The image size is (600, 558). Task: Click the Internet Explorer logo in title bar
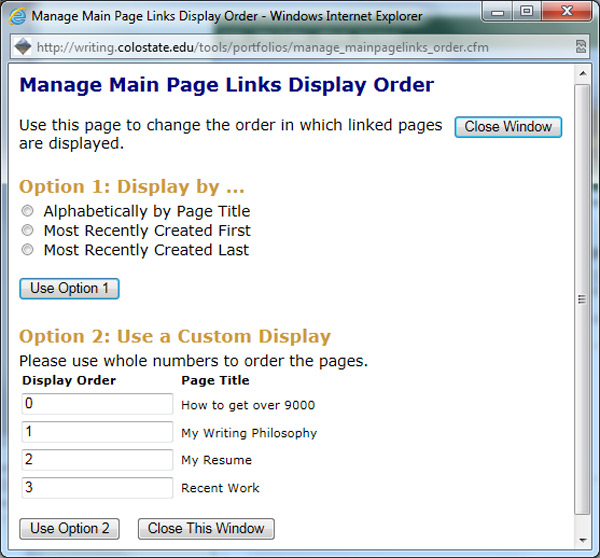[17, 16]
